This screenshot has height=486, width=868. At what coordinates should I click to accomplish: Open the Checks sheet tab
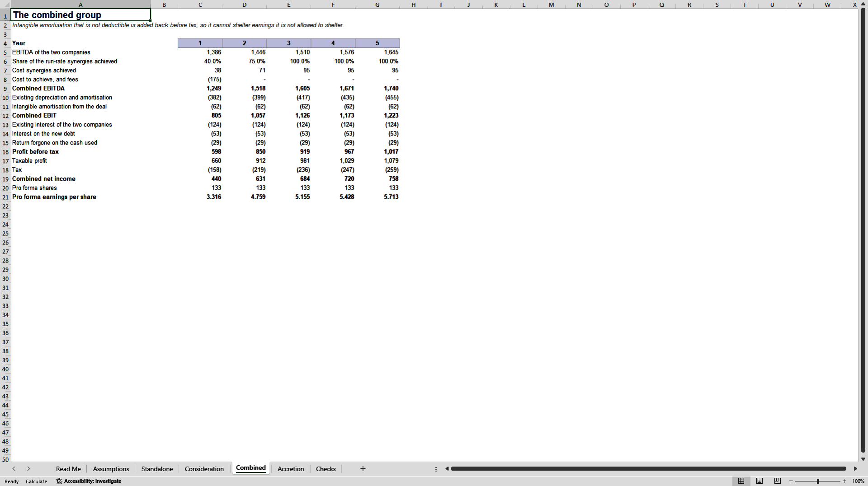(325, 469)
